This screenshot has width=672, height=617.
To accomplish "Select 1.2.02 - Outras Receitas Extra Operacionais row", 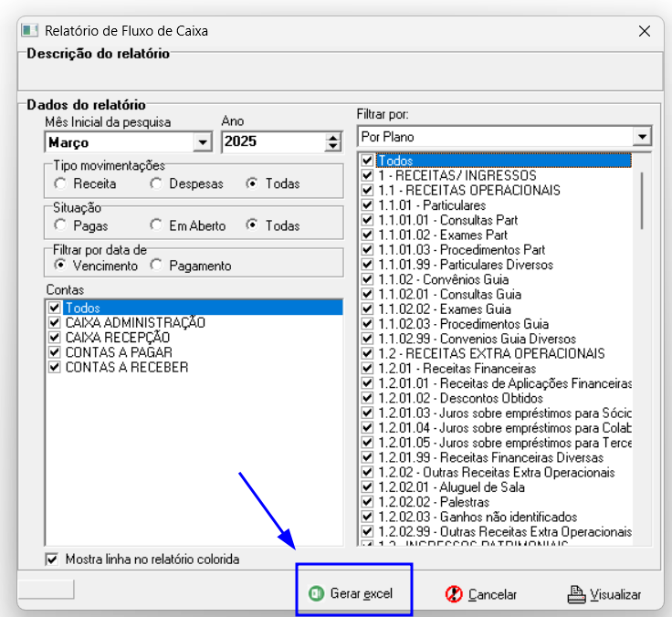I will coord(497,473).
